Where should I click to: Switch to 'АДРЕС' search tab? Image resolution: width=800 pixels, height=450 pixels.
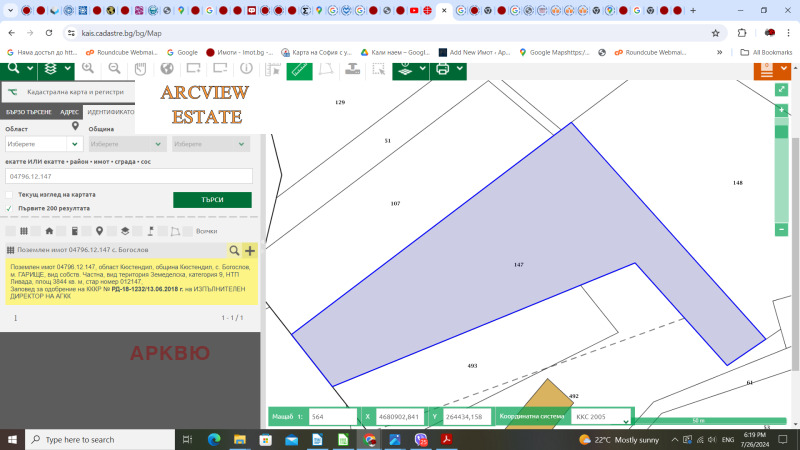(70, 112)
